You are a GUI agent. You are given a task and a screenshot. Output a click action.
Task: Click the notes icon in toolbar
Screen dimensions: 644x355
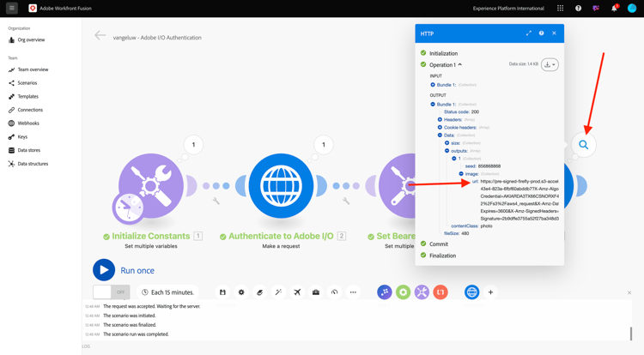coord(259,292)
